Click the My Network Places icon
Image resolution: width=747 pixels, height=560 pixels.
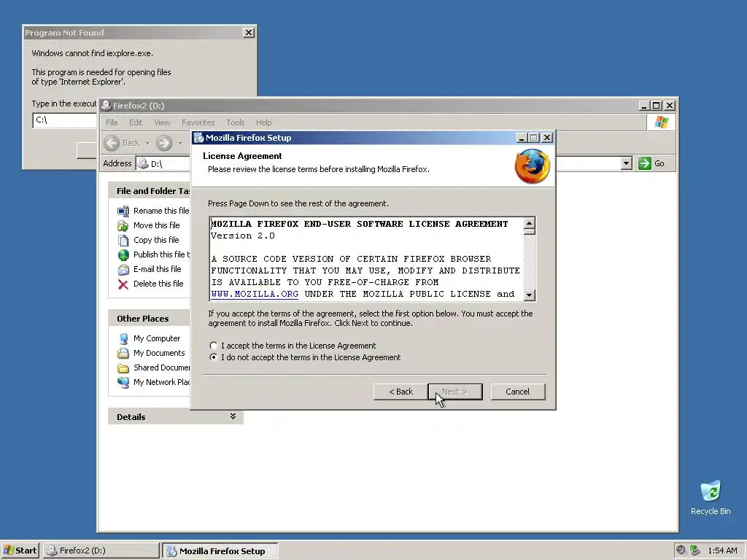123,382
